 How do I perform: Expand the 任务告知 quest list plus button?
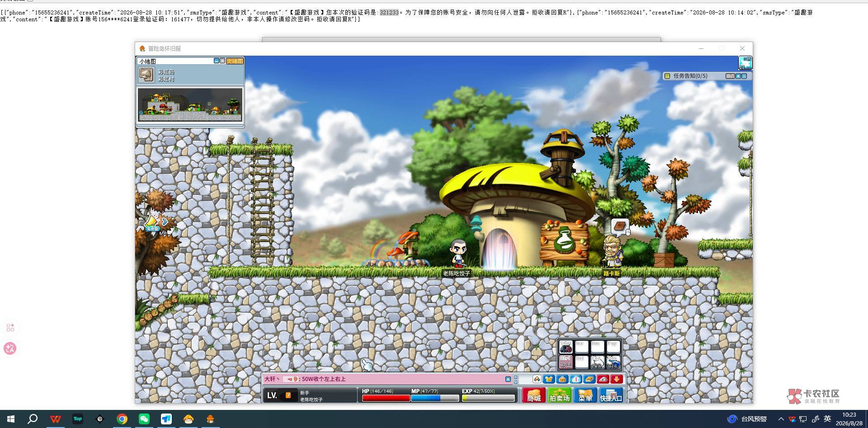(738, 76)
